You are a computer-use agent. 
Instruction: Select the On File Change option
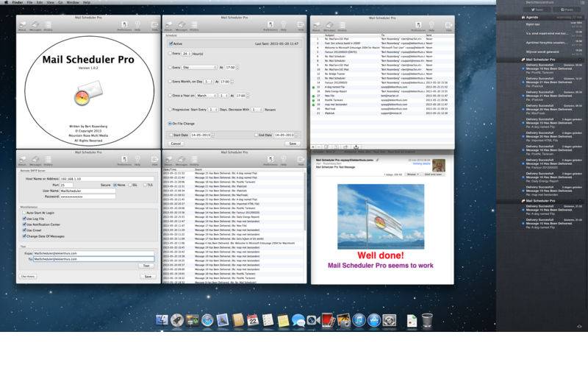[171, 124]
